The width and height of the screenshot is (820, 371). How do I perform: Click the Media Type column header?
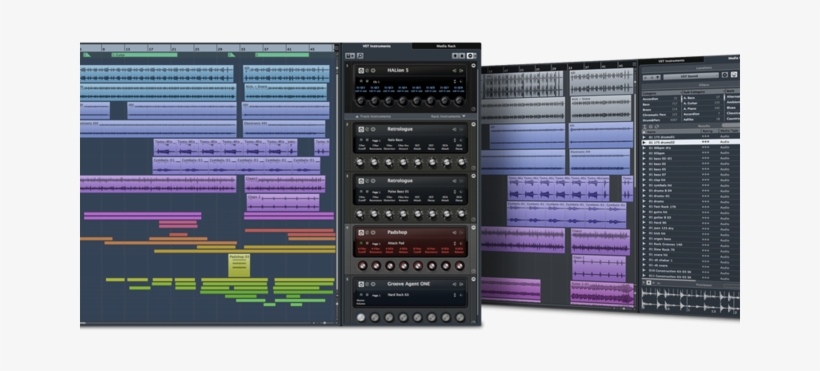[x=729, y=131]
